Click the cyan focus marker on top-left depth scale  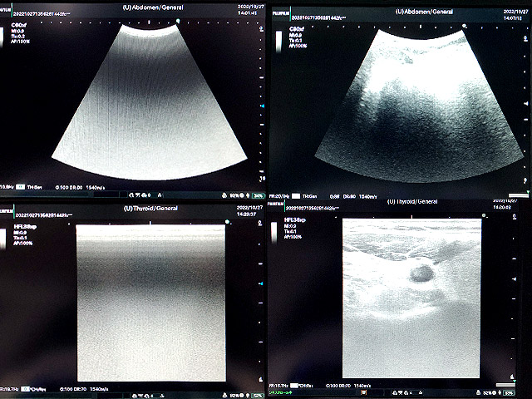click(263, 106)
